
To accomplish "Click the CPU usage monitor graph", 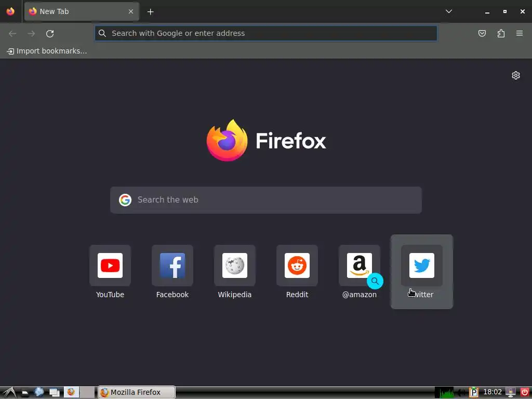I will [x=445, y=393].
